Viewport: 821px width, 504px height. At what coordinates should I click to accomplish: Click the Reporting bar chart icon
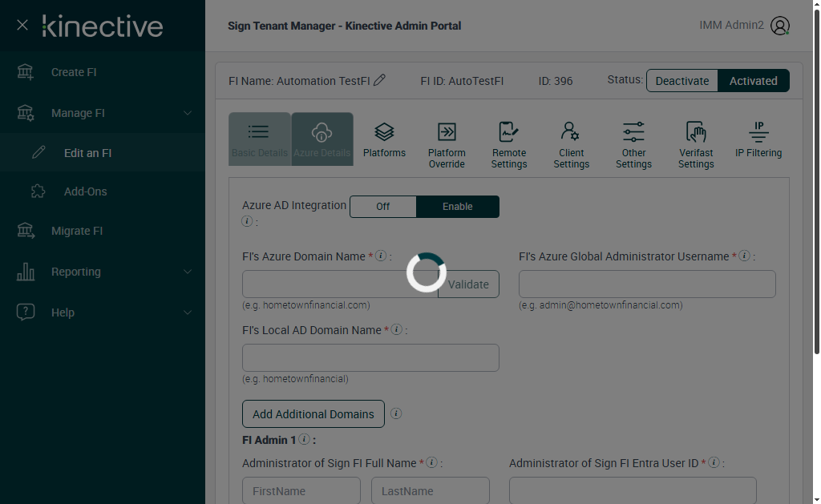coord(25,271)
